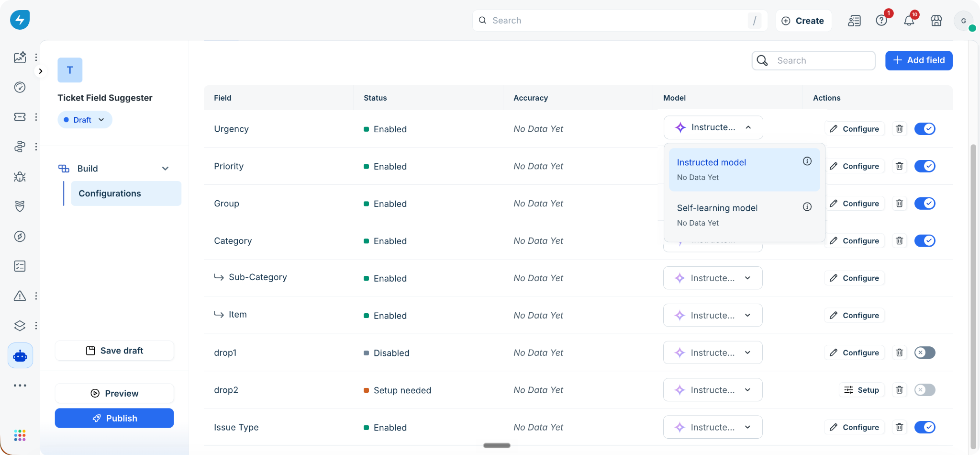
Task: Delete the drop2 field using trash icon
Action: [900, 390]
